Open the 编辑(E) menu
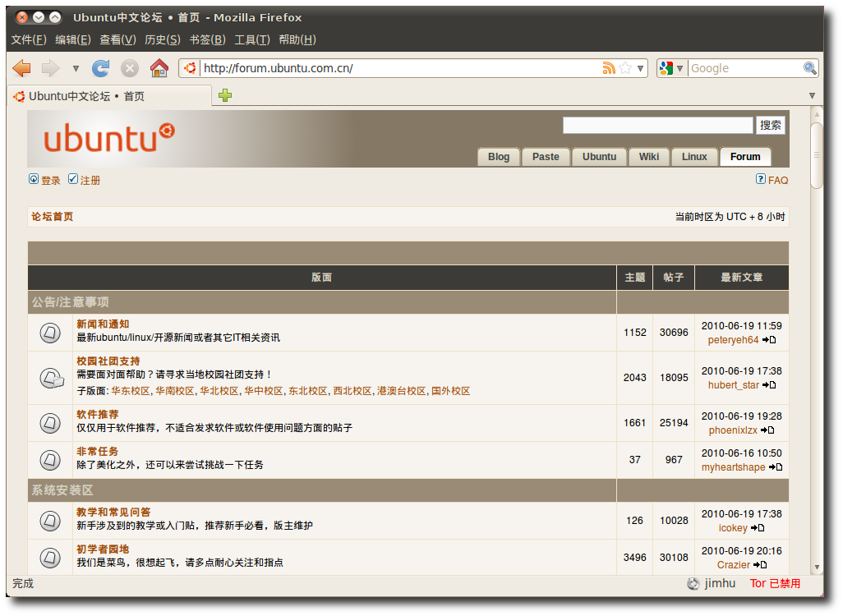Viewport: 843px width, 616px height. pos(73,39)
